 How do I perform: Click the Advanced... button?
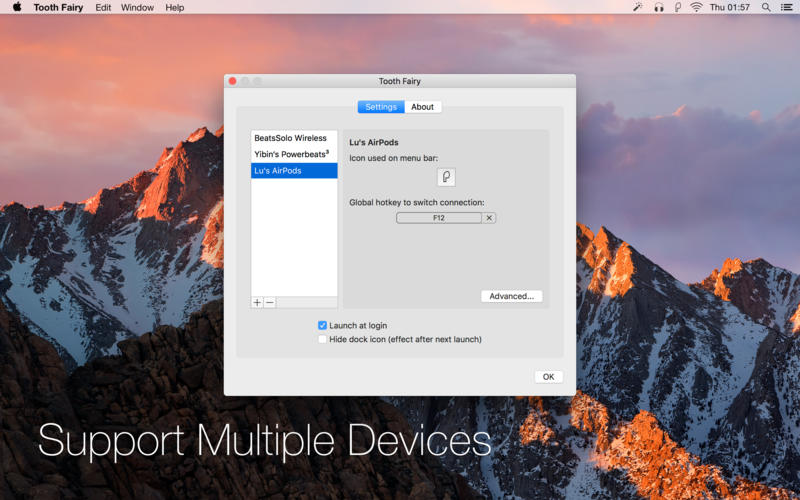512,296
